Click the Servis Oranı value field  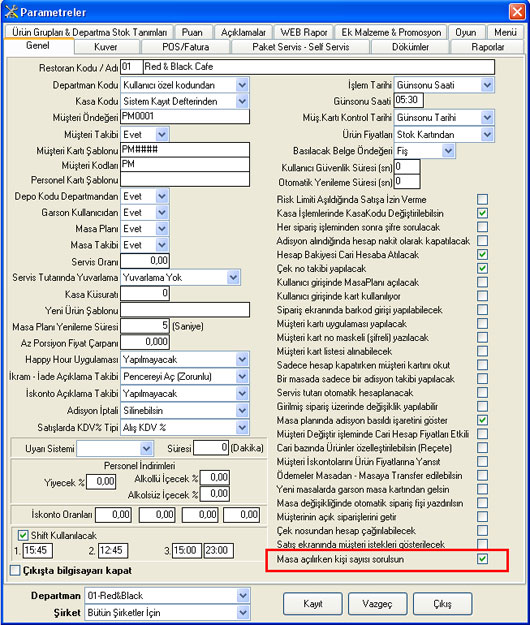tap(145, 261)
